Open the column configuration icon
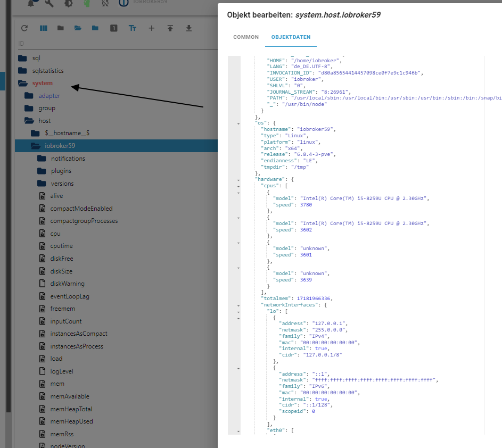The image size is (502, 448). tap(43, 28)
